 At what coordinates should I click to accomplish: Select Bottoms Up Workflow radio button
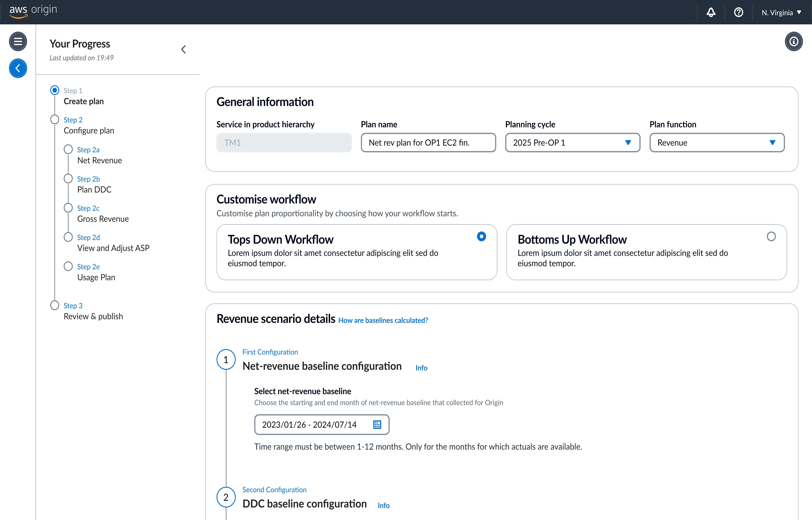pyautogui.click(x=771, y=236)
